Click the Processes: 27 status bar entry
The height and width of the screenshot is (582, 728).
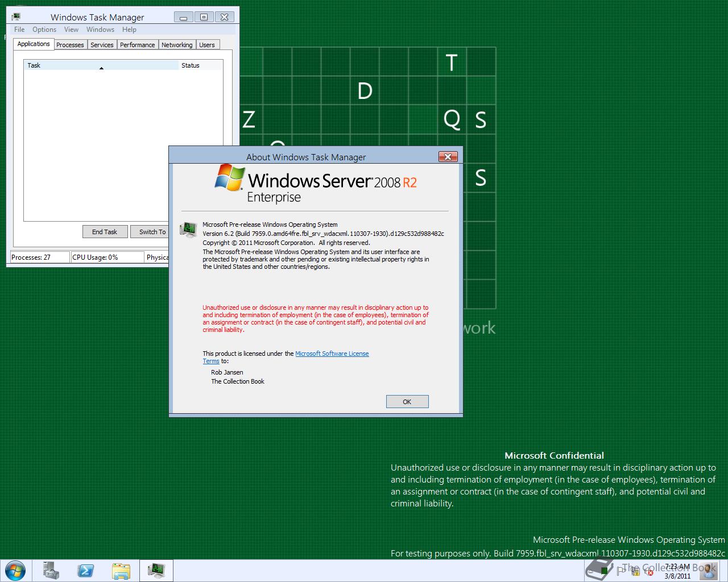40,257
